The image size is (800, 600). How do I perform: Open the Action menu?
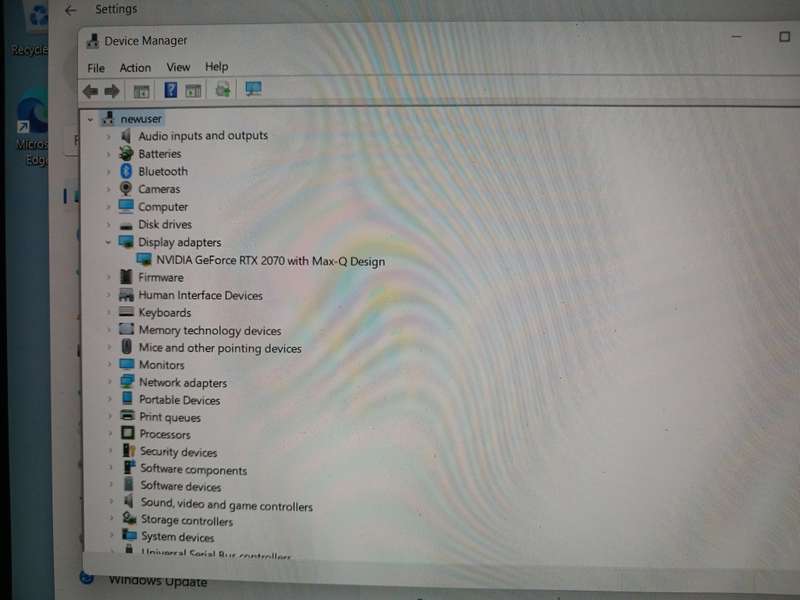[x=135, y=67]
